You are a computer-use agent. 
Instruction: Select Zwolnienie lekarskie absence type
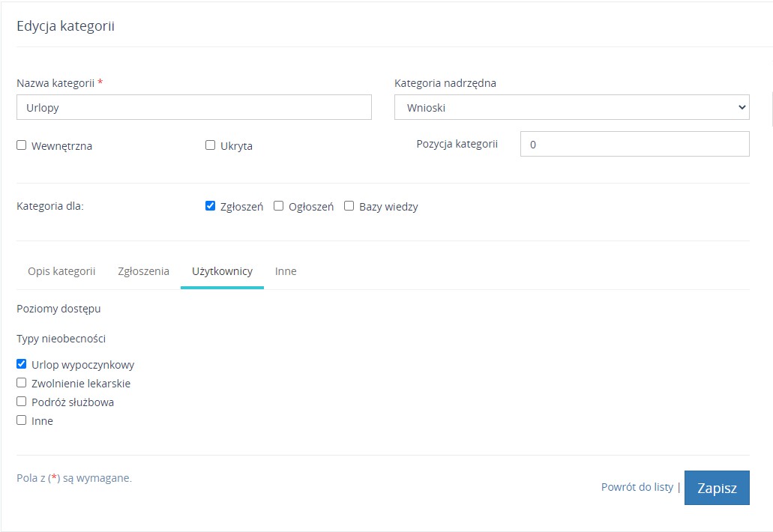pyautogui.click(x=22, y=383)
